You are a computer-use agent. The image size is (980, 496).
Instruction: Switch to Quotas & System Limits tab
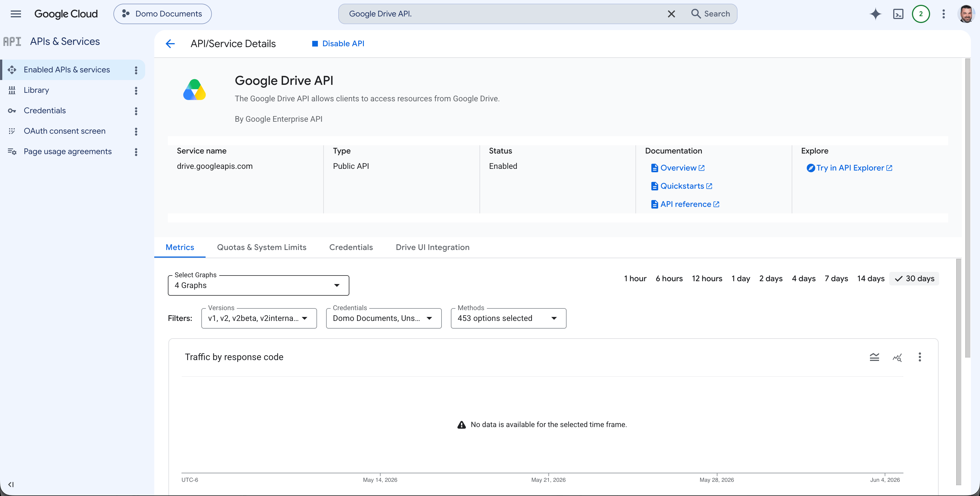pyautogui.click(x=262, y=247)
